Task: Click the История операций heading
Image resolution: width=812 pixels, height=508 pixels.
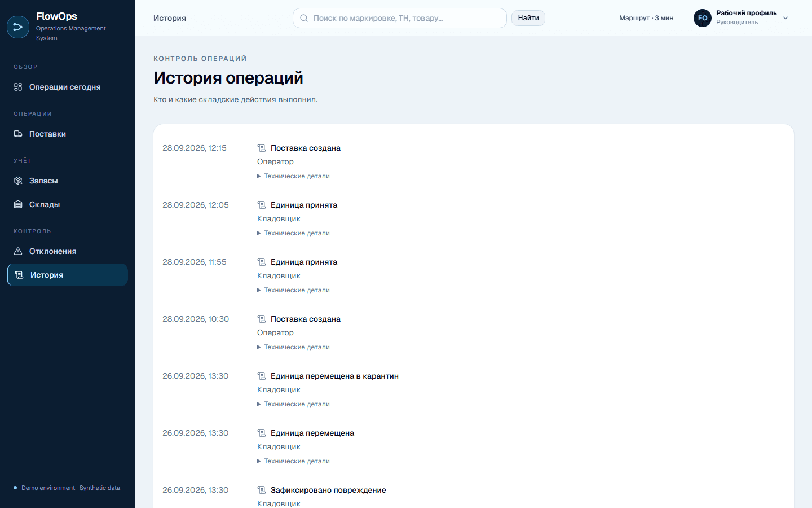Action: pyautogui.click(x=228, y=78)
